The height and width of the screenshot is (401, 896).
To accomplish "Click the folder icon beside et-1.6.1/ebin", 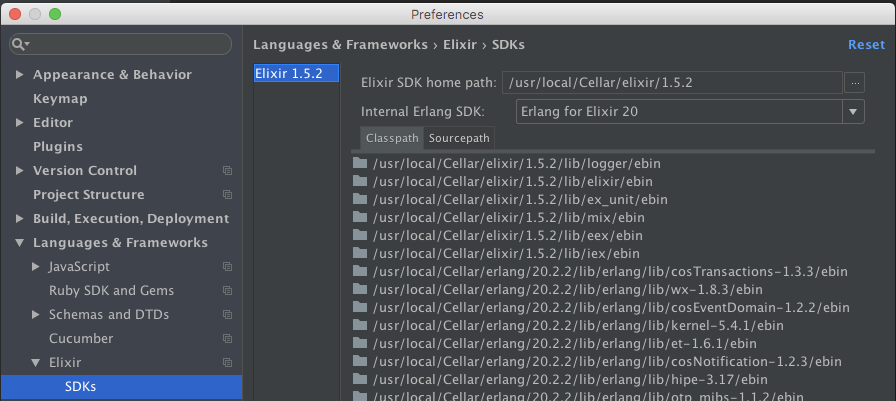I will point(359,343).
